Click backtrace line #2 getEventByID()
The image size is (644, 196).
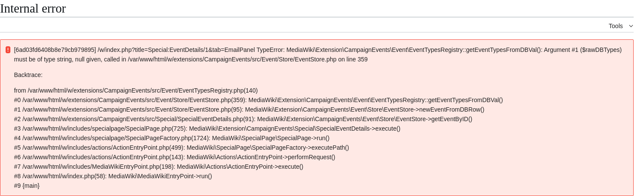243,119
